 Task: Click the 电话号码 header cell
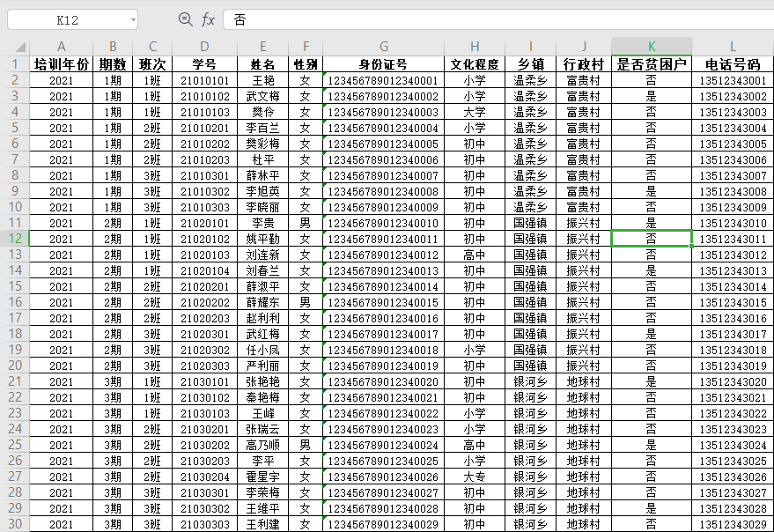(x=733, y=64)
